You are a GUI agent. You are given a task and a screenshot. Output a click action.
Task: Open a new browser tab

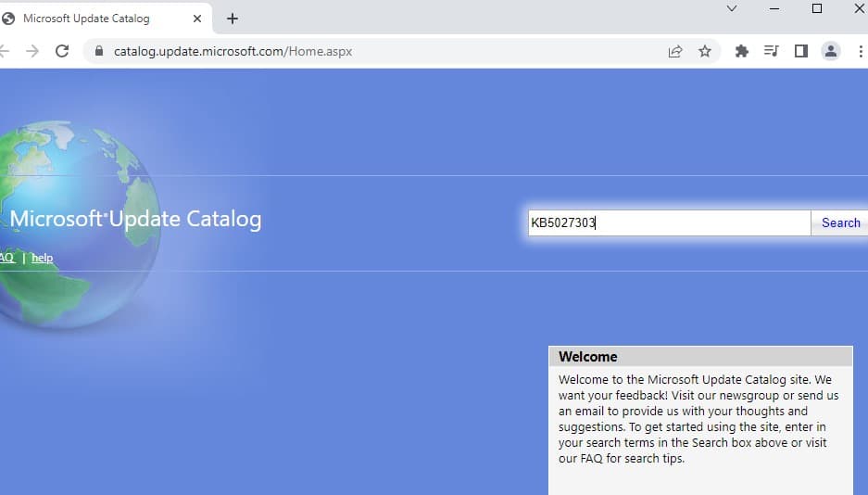(x=233, y=19)
